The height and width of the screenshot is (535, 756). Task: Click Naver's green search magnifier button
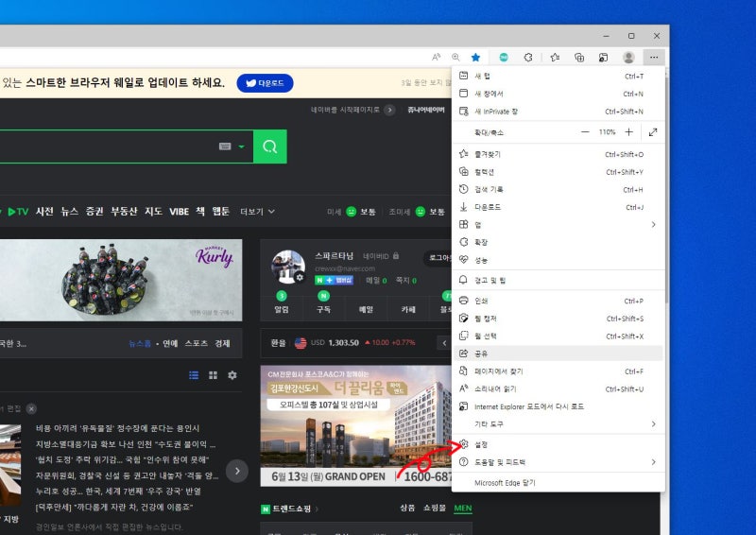(x=270, y=147)
